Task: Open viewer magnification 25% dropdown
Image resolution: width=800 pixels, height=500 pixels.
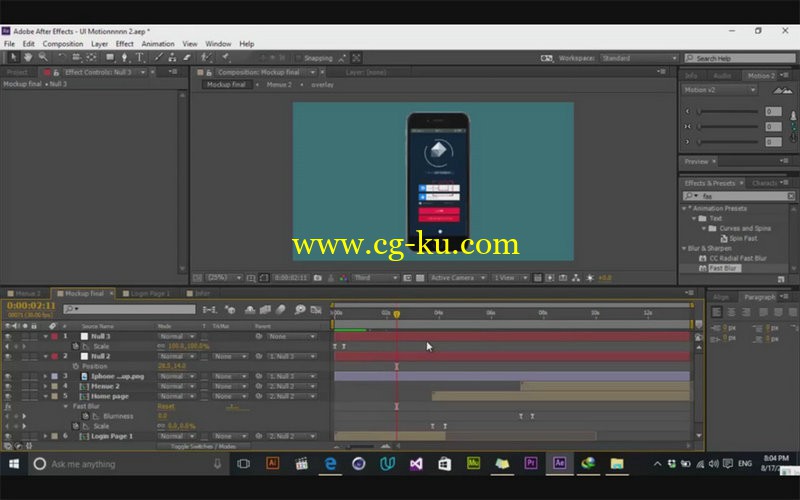Action: click(223, 278)
